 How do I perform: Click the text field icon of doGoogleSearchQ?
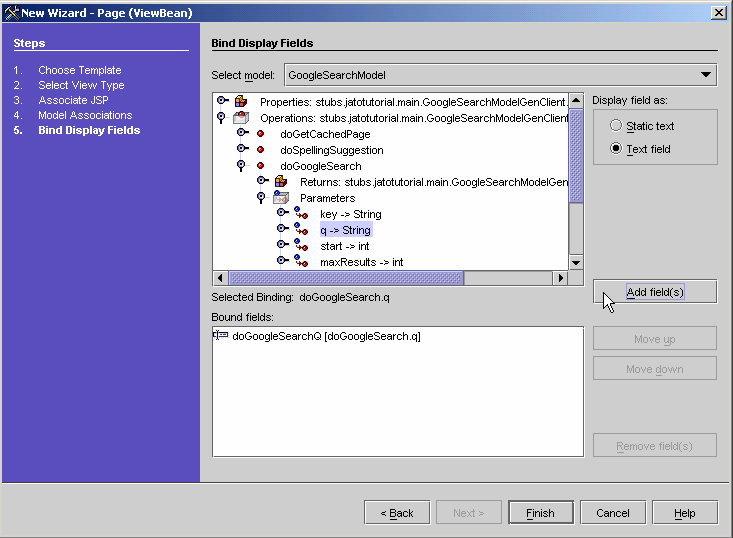[221, 335]
